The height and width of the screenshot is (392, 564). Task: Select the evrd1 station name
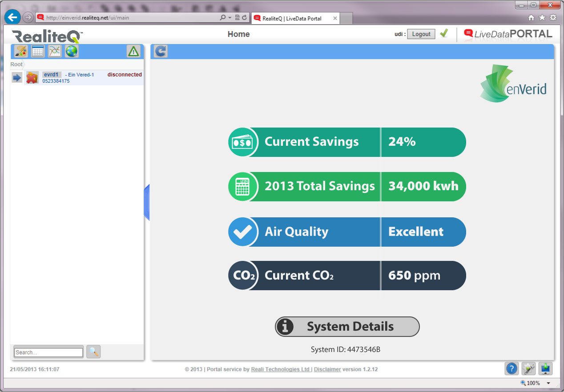pos(52,75)
